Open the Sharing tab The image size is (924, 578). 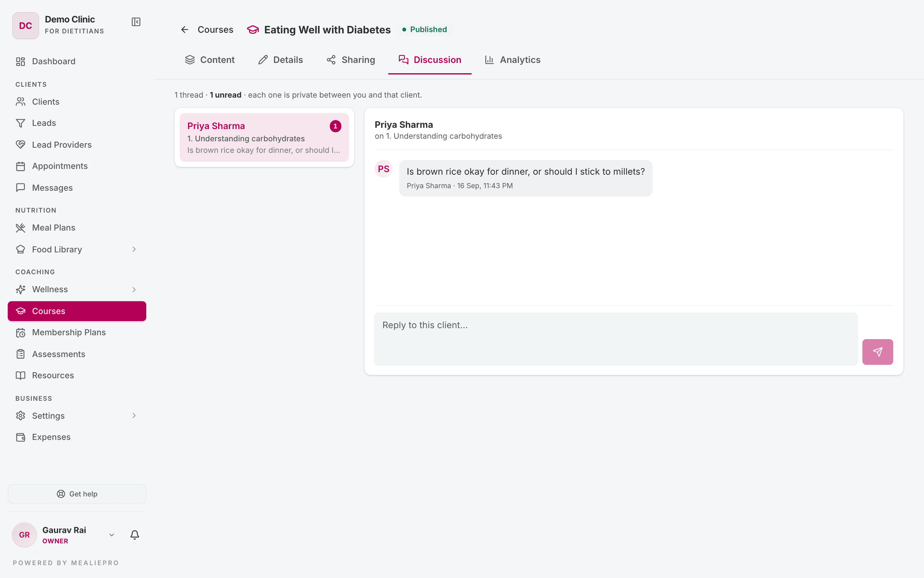click(x=351, y=60)
